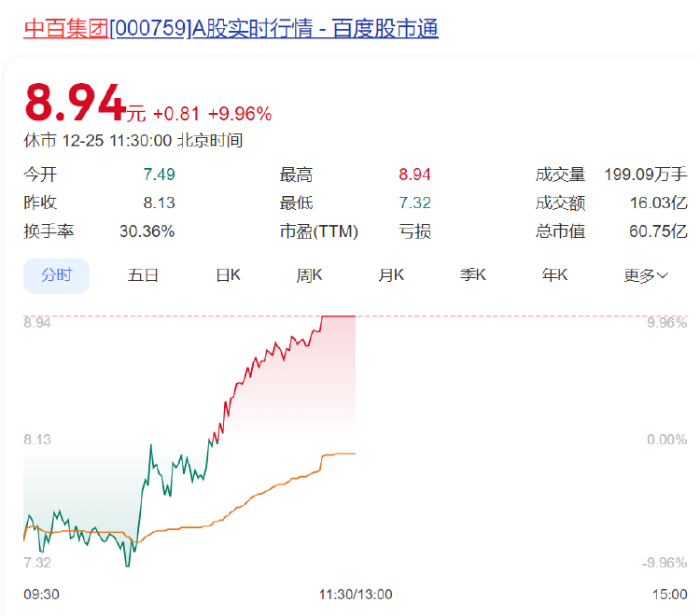This screenshot has width=700, height=616.
Task: Click the 最低 label
Action: pyautogui.click(x=296, y=203)
